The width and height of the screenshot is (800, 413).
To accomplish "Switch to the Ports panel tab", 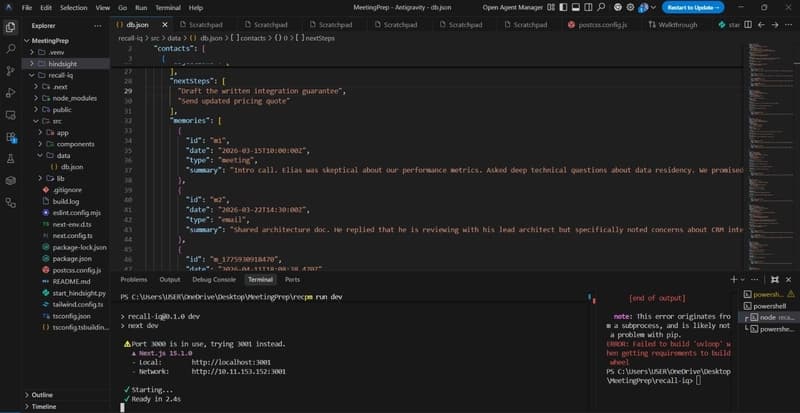I will click(x=292, y=279).
